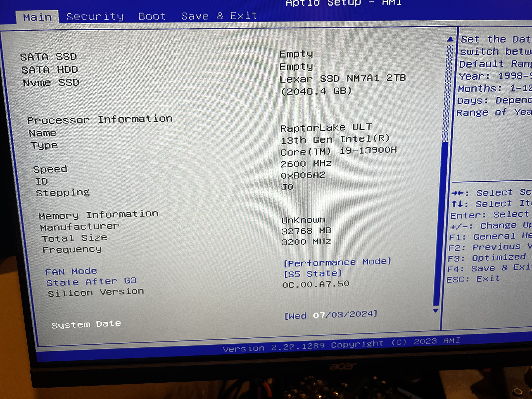The width and height of the screenshot is (532, 399).
Task: Select the System Date item
Action: pos(86,324)
